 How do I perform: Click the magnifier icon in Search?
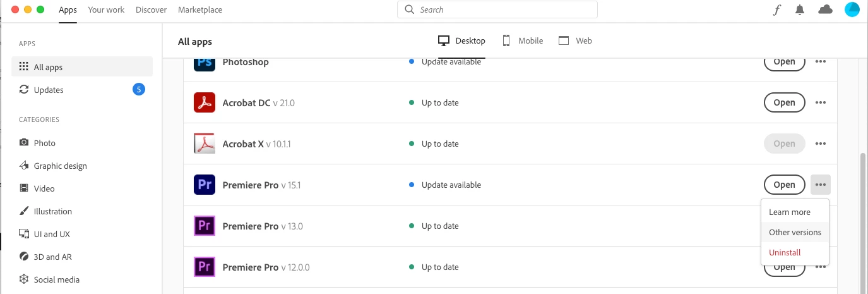tap(410, 9)
